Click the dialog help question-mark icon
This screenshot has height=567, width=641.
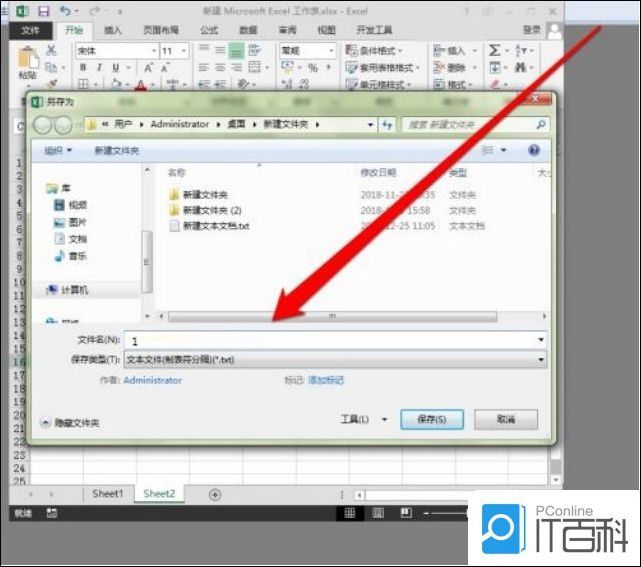533,150
